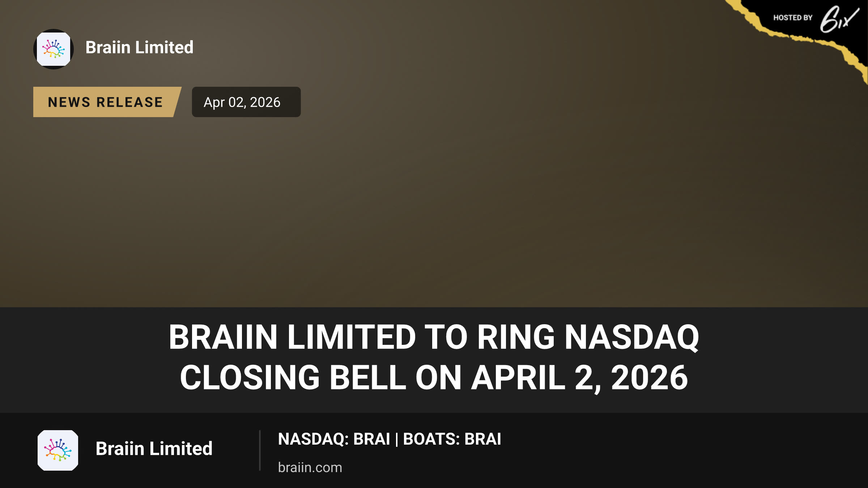Click the Braiin logo in footer

[x=58, y=450]
